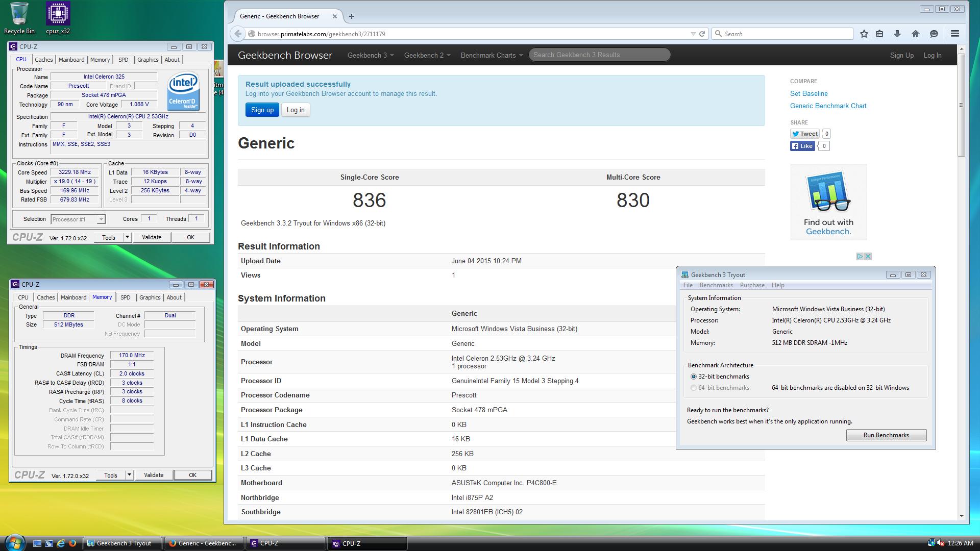The image size is (980, 551).
Task: Switch to Mainboard tab in CPU window
Action: (71, 60)
